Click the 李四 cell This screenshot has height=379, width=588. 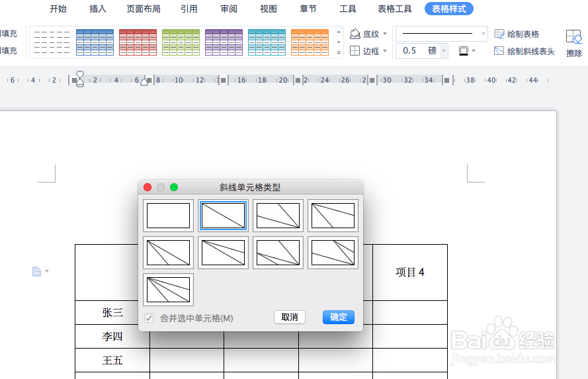pos(112,336)
